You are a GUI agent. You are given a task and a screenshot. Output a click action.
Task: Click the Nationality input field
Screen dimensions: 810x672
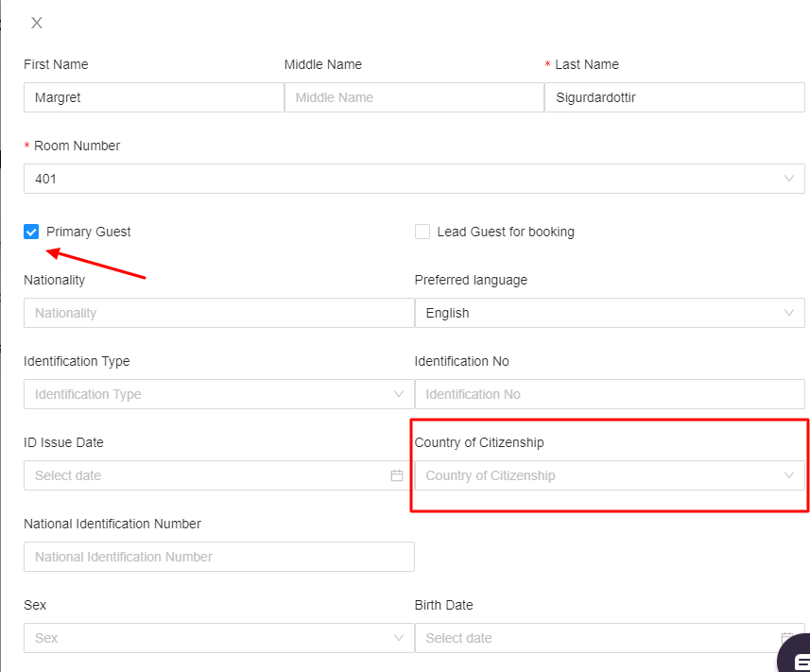(219, 313)
